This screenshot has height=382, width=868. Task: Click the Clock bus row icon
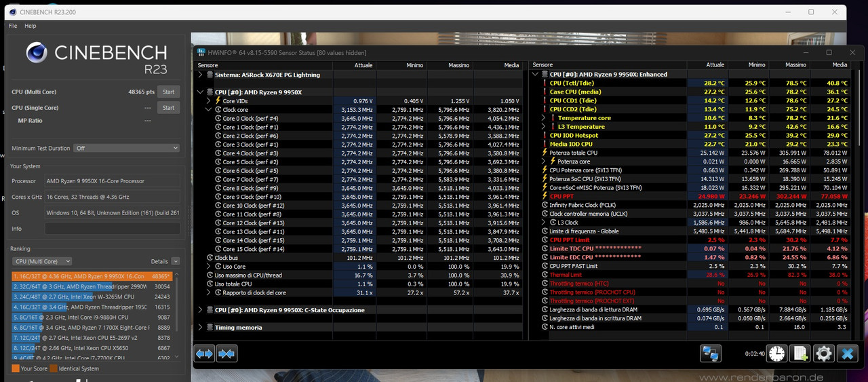210,258
